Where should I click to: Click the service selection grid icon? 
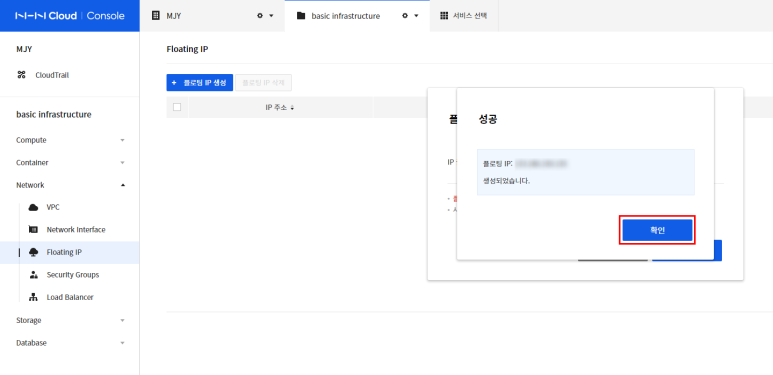[444, 16]
